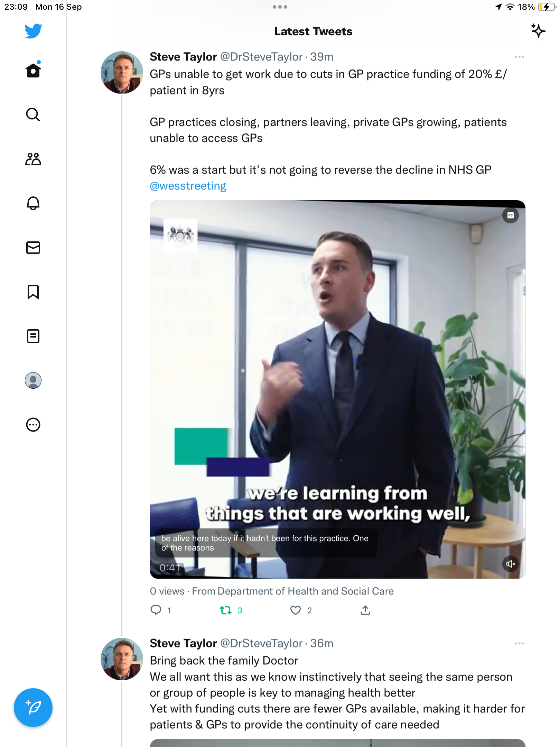Viewport: 560px width, 747px height.
Task: Open the Notifications bell
Action: tap(33, 203)
